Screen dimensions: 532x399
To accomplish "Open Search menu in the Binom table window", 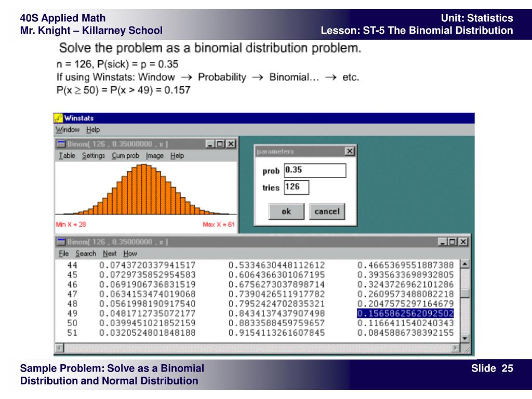I will click(86, 254).
